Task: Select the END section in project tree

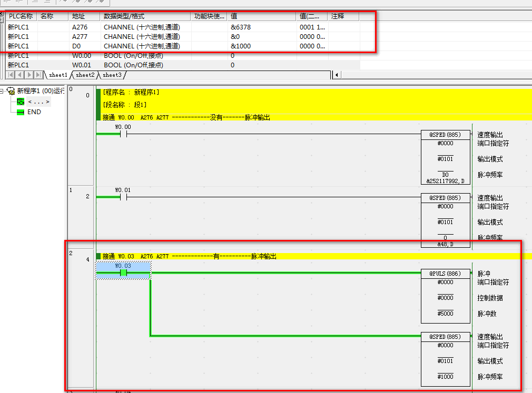Action: coord(34,112)
